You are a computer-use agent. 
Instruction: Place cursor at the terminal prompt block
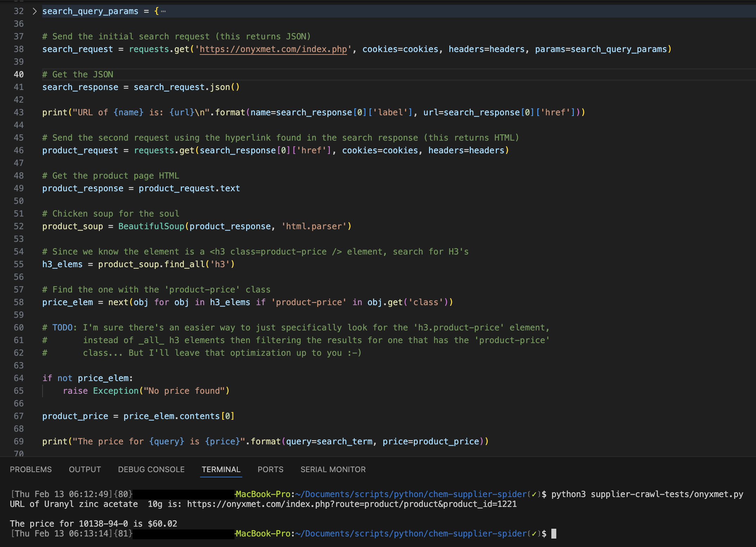pos(554,534)
